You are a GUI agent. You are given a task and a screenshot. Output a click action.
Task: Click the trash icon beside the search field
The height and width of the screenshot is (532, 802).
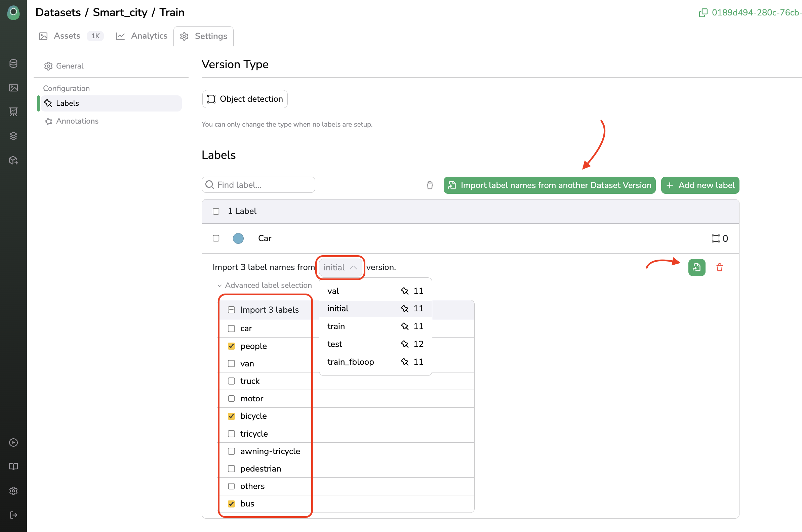(x=430, y=185)
